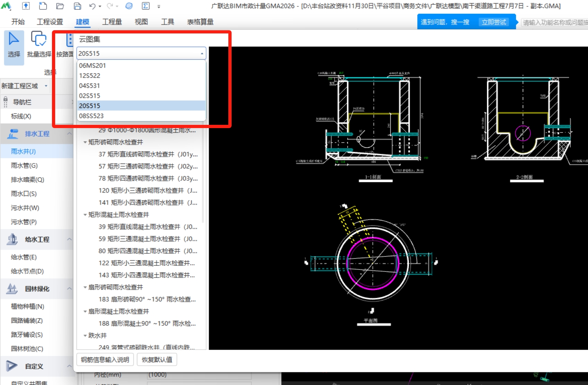Image resolution: width=588 pixels, height=385 pixels.
Task: Click the 恢复默认值 button
Action: click(157, 360)
